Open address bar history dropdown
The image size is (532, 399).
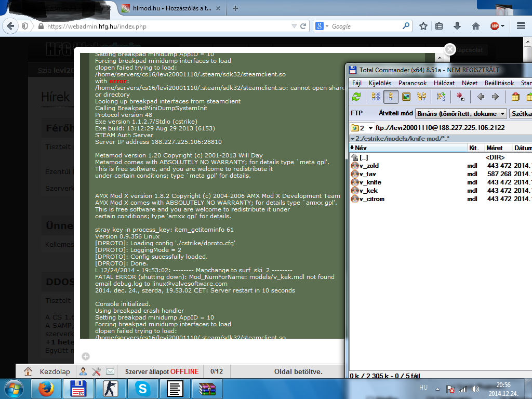click(294, 26)
